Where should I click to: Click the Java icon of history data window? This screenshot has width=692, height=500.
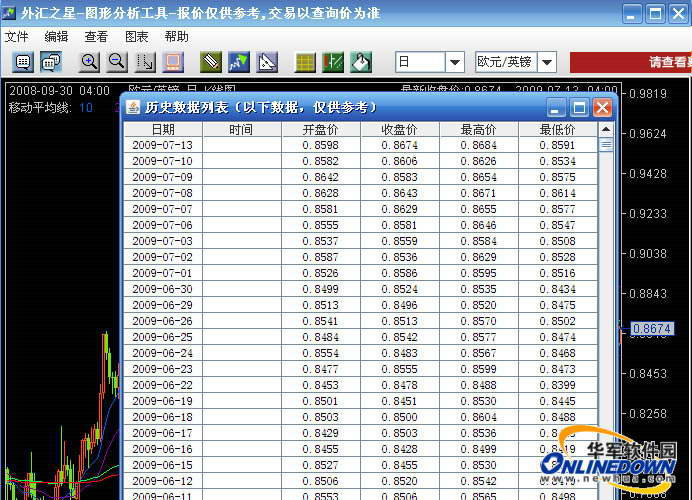pos(133,107)
